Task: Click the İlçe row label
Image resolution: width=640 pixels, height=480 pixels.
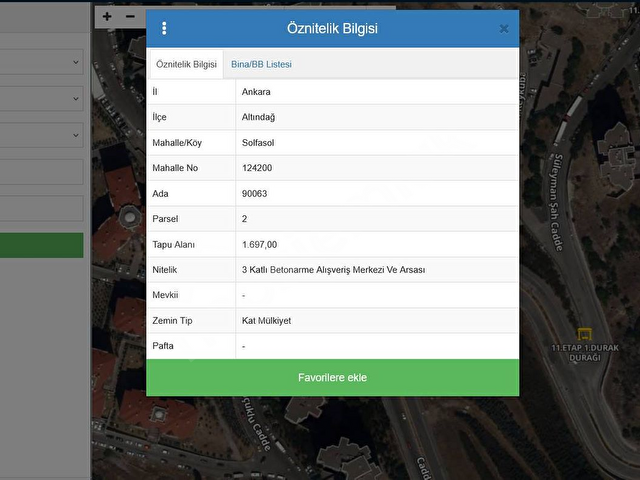Action: coord(159,117)
